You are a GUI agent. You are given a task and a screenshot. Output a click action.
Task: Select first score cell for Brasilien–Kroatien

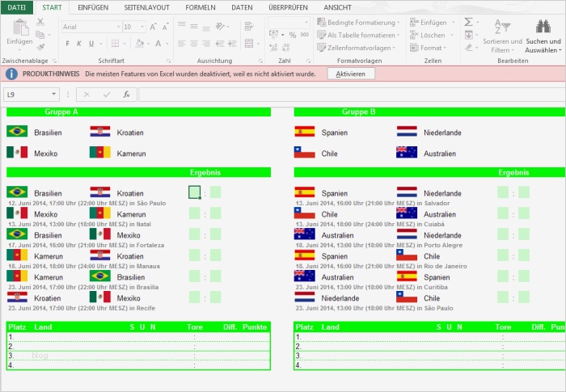coord(195,192)
